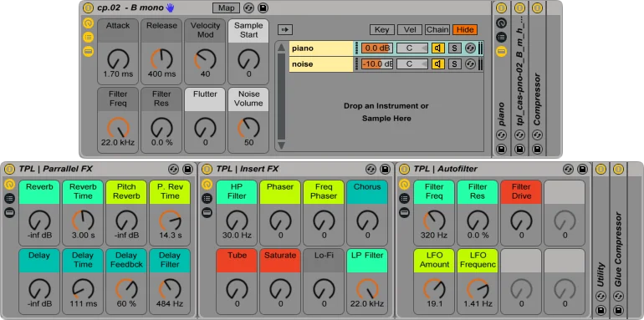This screenshot has width=644, height=320.
Task: Save the TPL | Autofilter preset
Action: [582, 169]
